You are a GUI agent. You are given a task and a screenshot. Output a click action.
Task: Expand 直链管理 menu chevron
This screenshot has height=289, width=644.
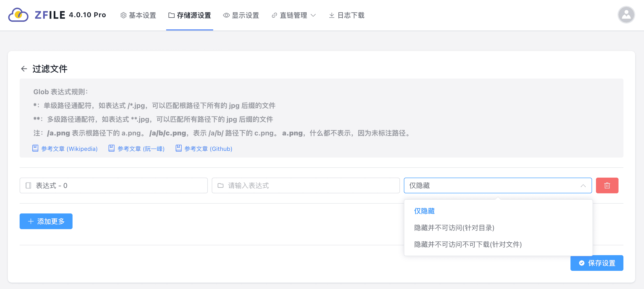pos(313,15)
